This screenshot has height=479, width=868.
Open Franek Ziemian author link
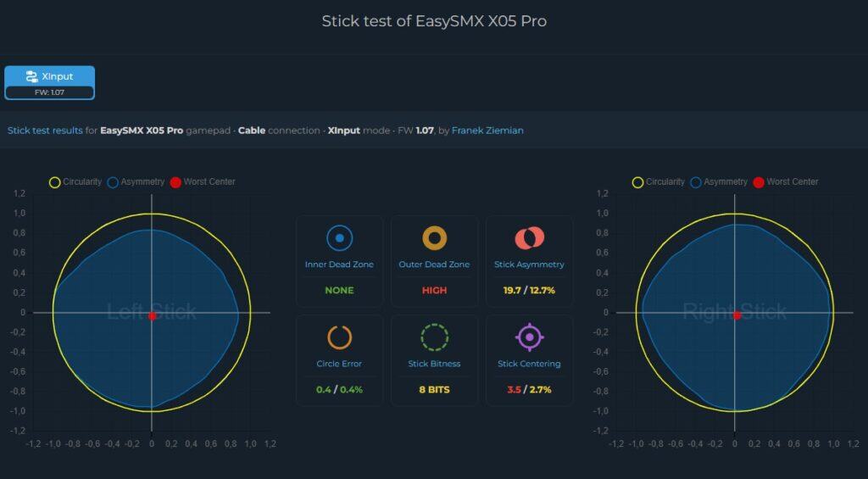click(487, 131)
